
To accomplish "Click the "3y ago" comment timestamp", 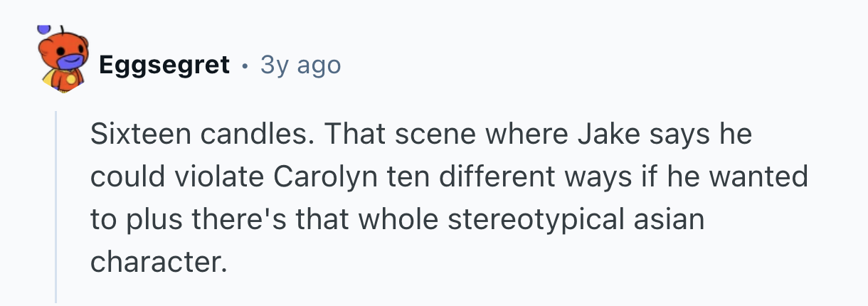I will tap(300, 65).
